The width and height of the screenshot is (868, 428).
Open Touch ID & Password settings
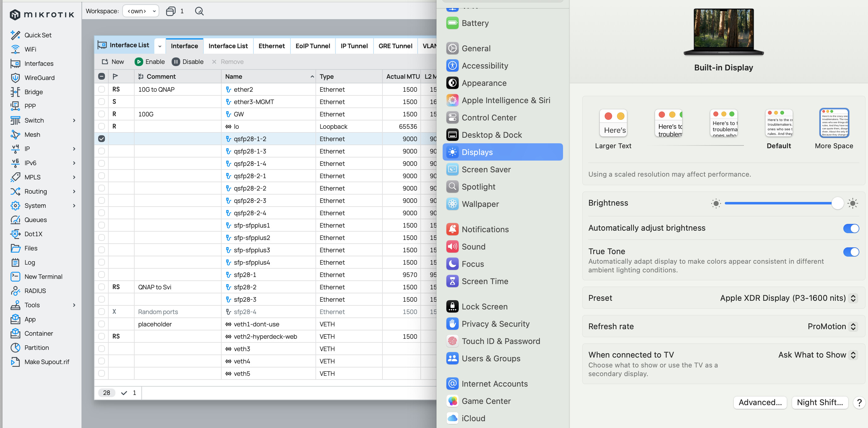pos(493,341)
